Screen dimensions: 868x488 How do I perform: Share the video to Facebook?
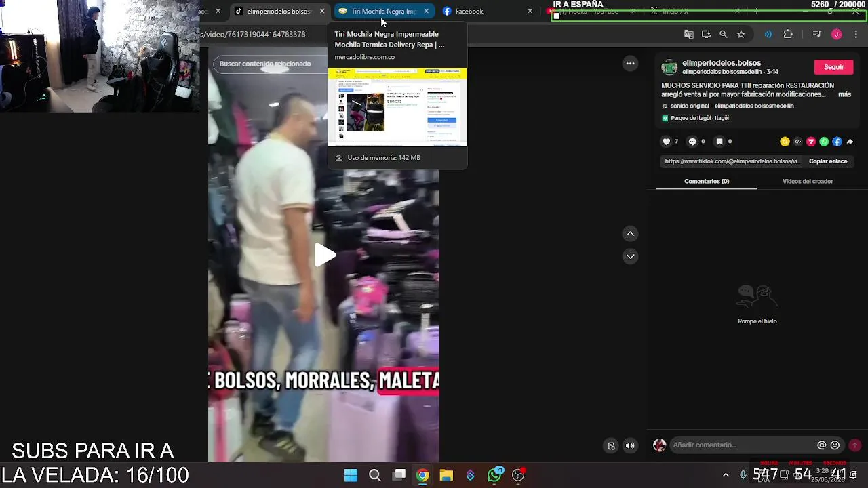point(837,142)
